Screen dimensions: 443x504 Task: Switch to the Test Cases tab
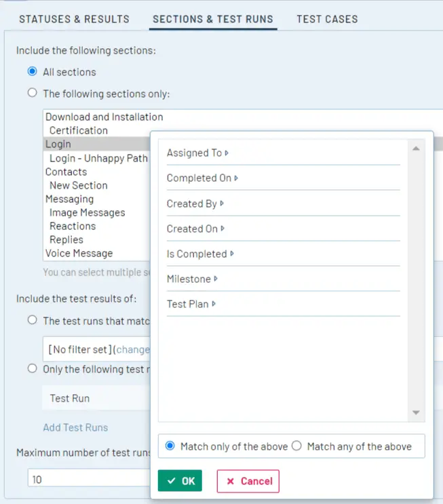click(x=327, y=19)
